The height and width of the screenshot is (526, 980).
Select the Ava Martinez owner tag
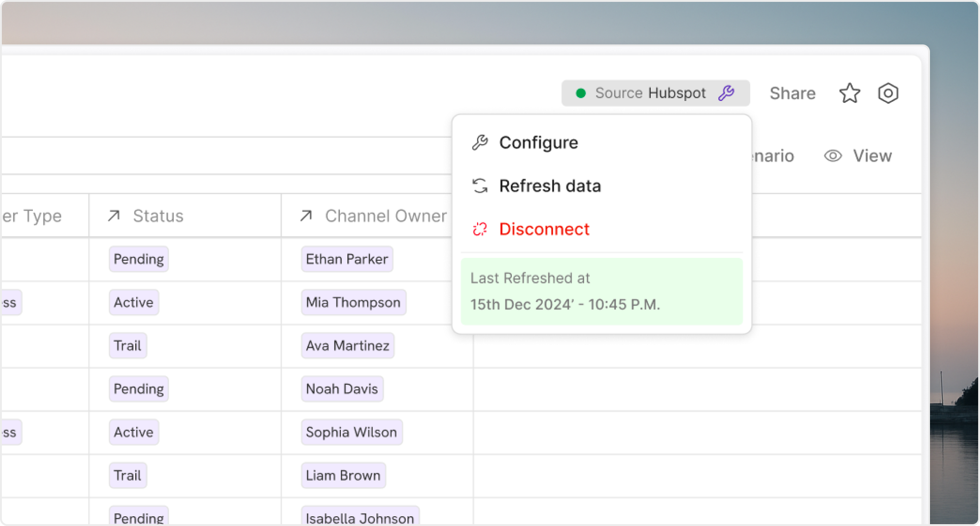tap(347, 345)
